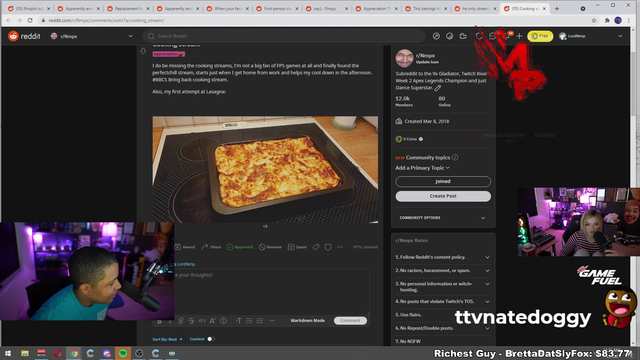Image resolution: width=640 pixels, height=360 pixels.
Task: Expand rule 1 Follow Reddit's content policy
Action: pos(443,257)
